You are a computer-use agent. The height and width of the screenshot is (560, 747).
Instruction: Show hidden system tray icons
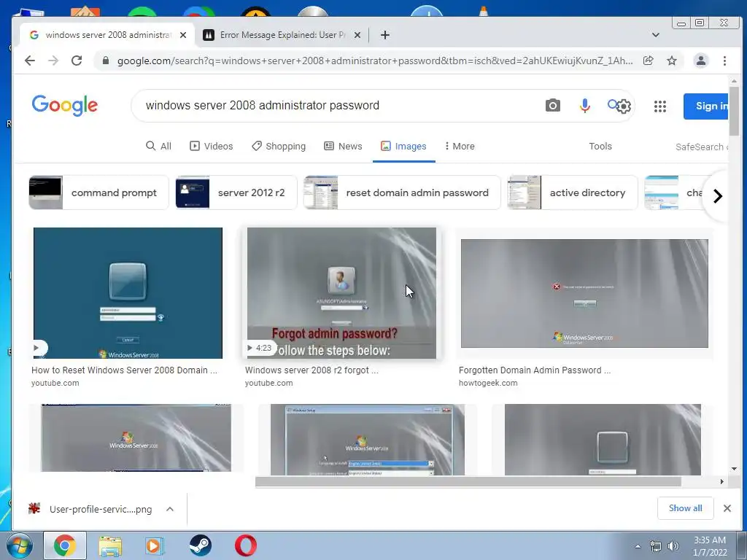[x=638, y=546]
